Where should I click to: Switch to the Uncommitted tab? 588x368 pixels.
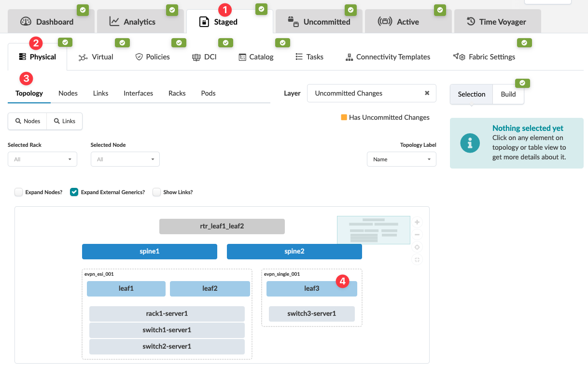(319, 22)
